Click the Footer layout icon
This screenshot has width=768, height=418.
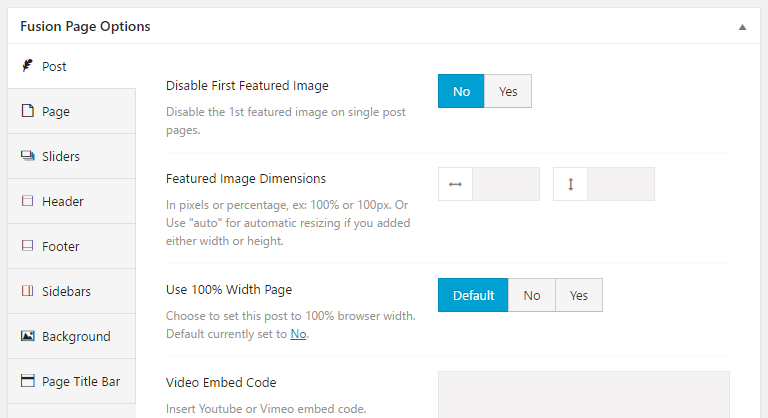coord(27,246)
